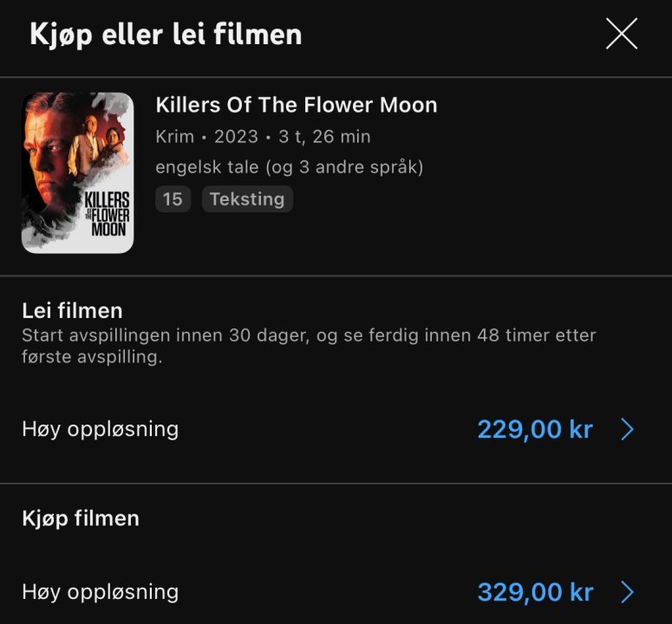This screenshot has width=672, height=624.
Task: Tap the Killers Of The Flower Moon poster
Action: pos(78,172)
